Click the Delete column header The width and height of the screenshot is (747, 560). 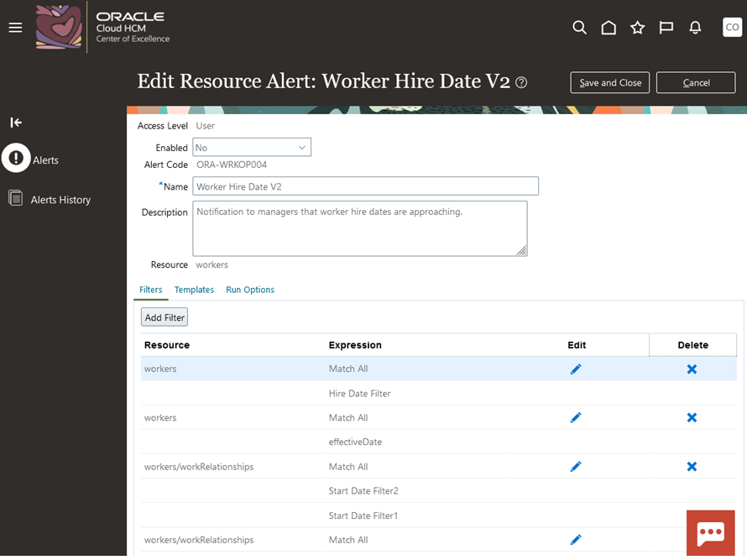(692, 345)
